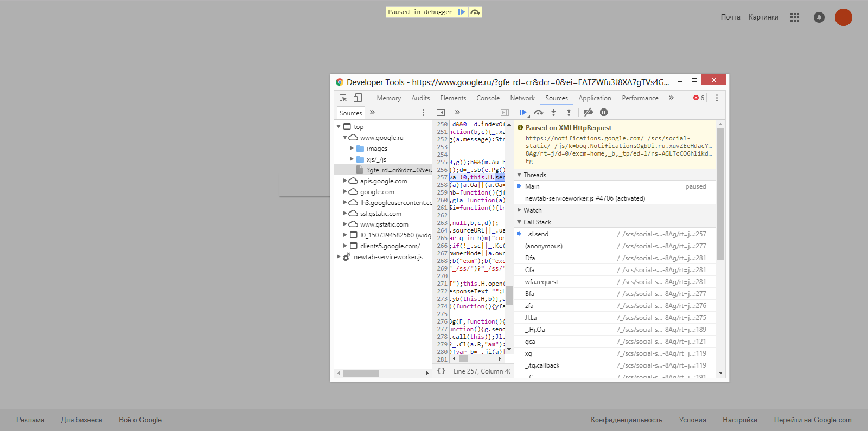Open Картинки link
This screenshot has height=431, width=868.
[x=763, y=17]
